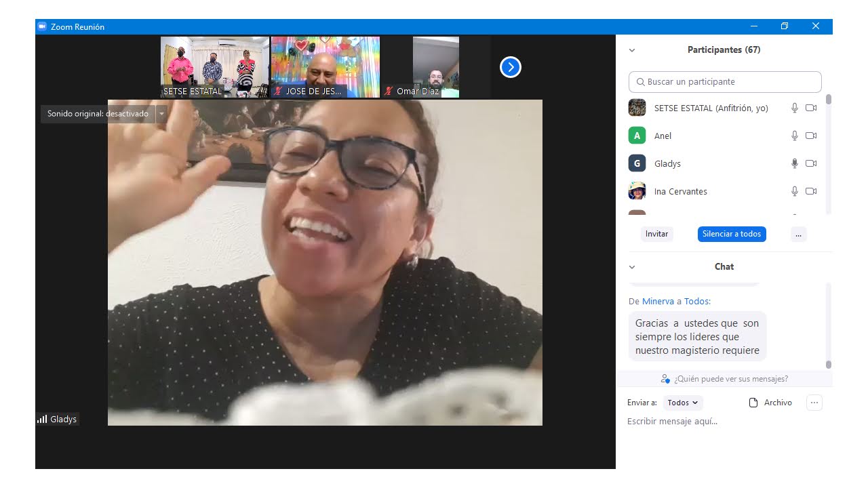Image resolution: width=868 pixels, height=488 pixels.
Task: Click the Minerva sender name in chat
Action: pyautogui.click(x=658, y=301)
